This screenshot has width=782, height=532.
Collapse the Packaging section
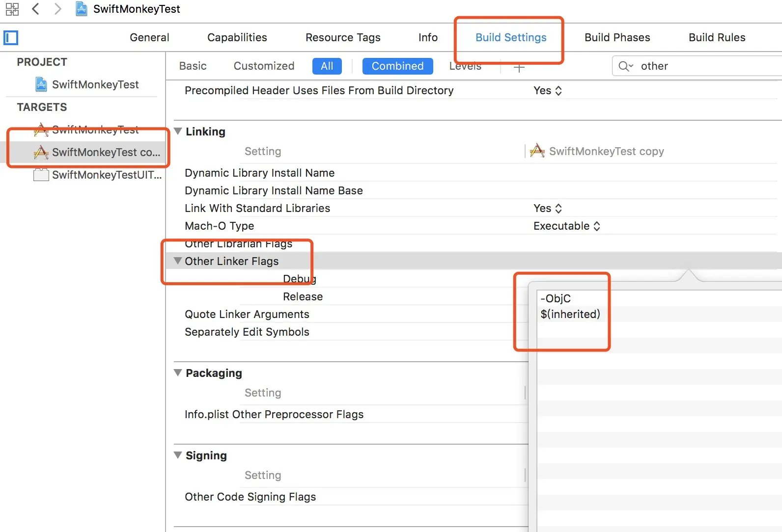click(x=178, y=373)
